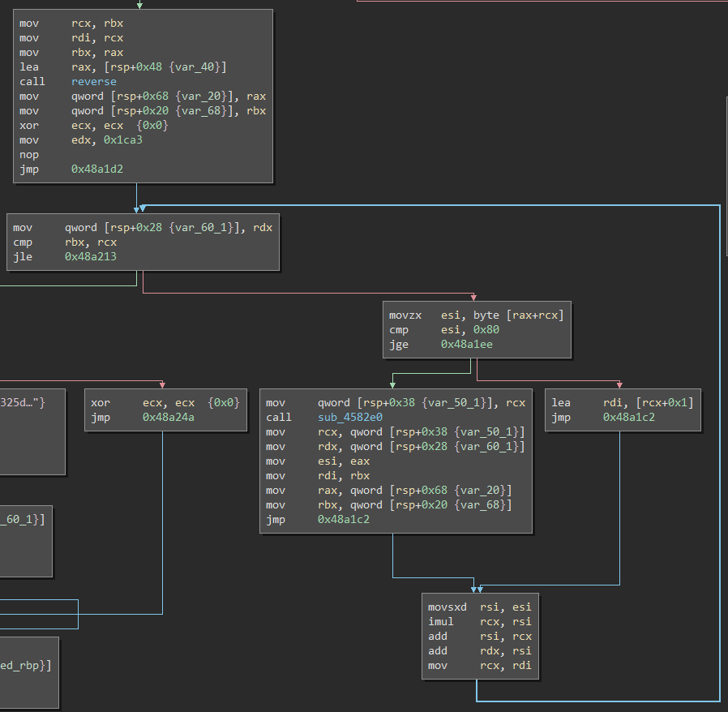
Task: Open the sub_4582e0 function call target
Action: pos(349,418)
